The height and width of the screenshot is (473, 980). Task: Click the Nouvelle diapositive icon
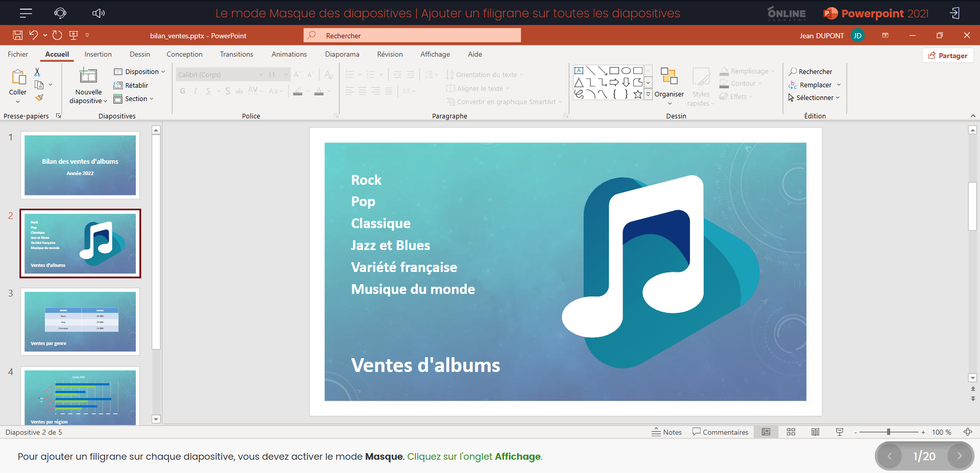click(x=88, y=76)
